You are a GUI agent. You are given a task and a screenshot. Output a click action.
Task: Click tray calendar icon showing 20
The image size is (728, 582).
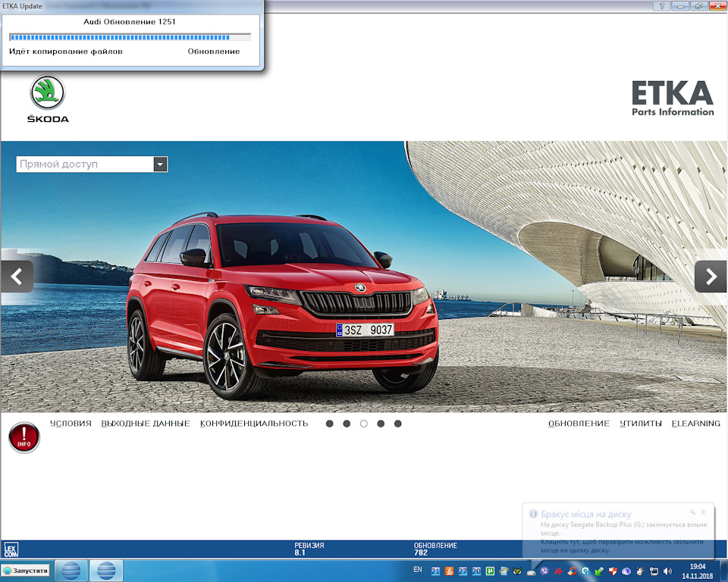[x=476, y=571]
